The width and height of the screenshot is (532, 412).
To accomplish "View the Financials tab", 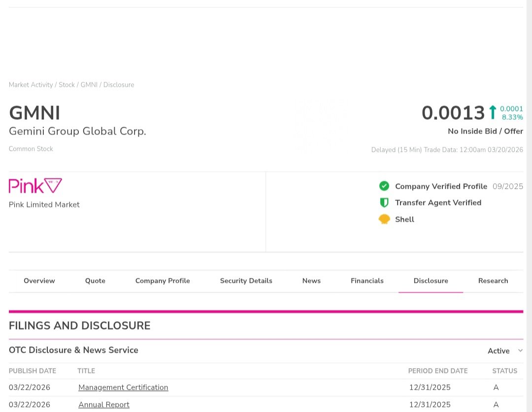I will (367, 280).
